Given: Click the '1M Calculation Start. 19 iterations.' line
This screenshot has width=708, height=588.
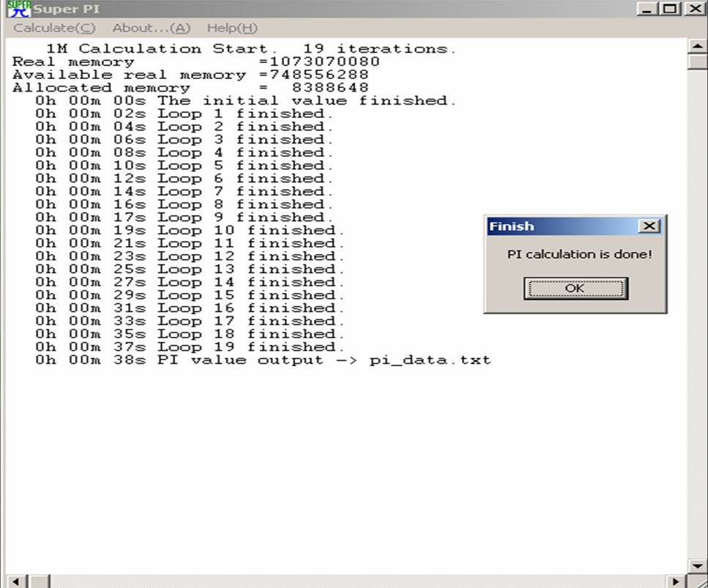Looking at the screenshot, I should (252, 49).
